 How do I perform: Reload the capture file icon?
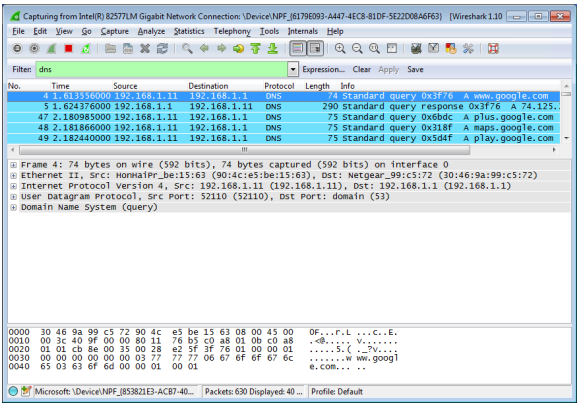point(162,49)
